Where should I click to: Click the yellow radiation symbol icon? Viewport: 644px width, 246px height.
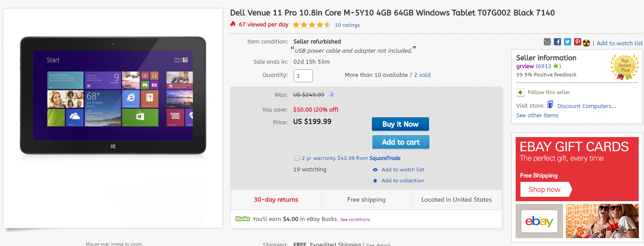(x=586, y=43)
